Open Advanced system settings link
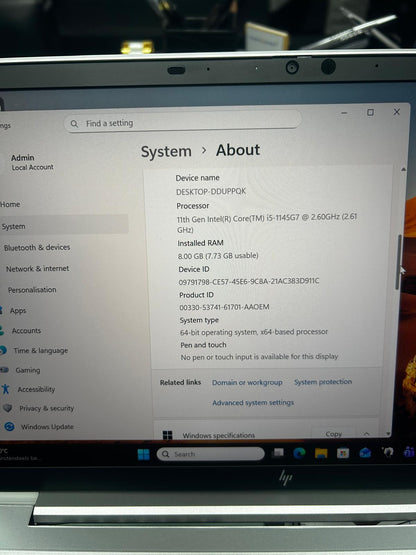 coord(253,403)
